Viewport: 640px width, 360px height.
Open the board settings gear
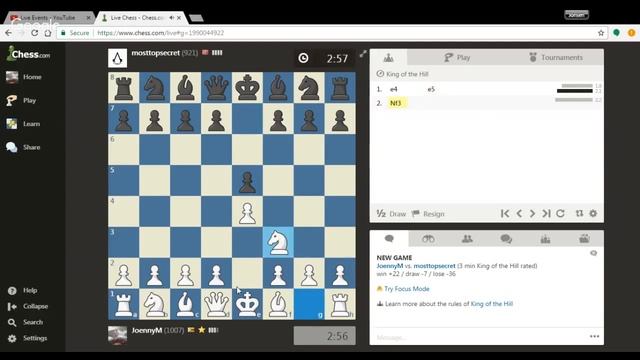[x=593, y=213]
